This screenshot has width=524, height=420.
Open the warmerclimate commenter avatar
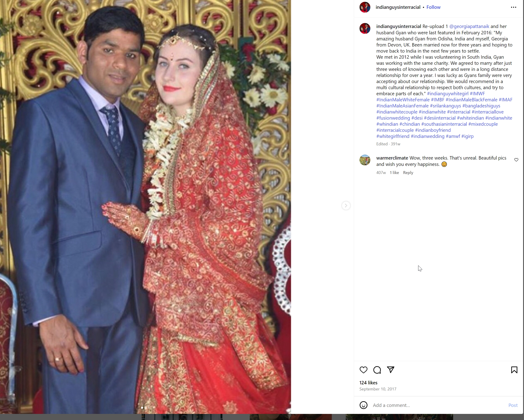point(365,160)
